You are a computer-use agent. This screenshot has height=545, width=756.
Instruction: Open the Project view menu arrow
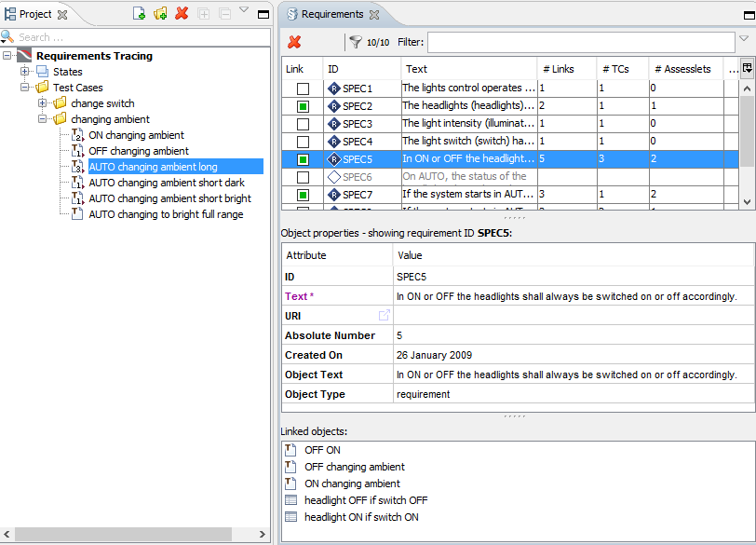coord(244,9)
